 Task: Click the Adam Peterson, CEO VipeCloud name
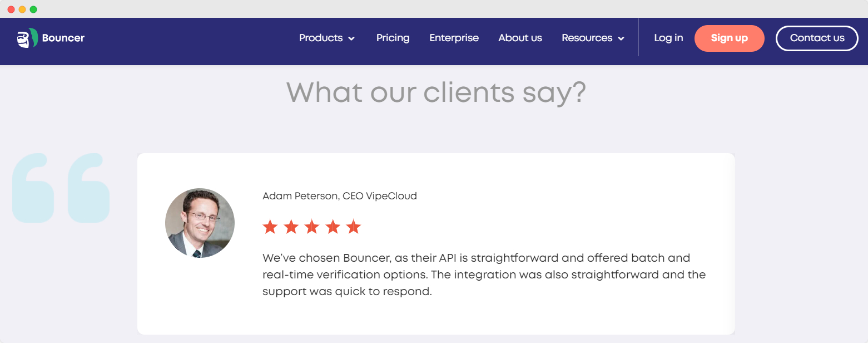[x=339, y=196]
